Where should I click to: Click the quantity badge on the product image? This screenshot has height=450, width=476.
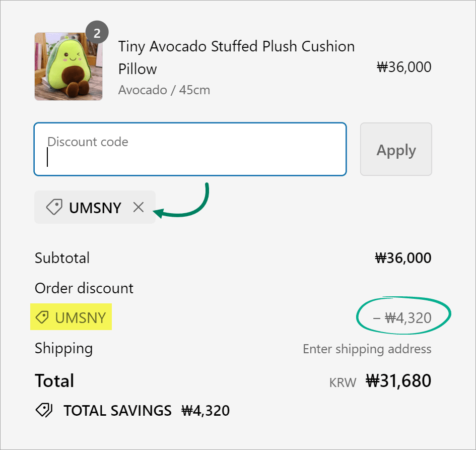click(x=97, y=33)
